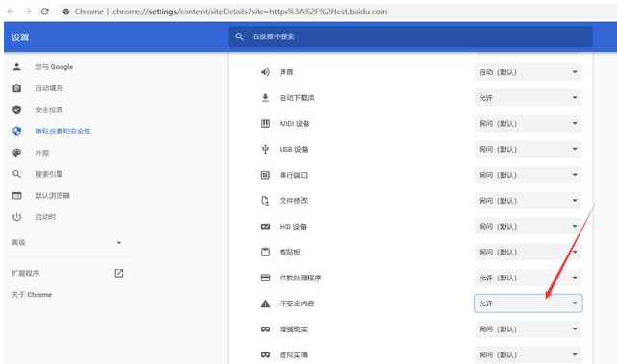Viewport: 617px width, 364px height.
Task: Open the 自动下载项 permission dropdown
Action: tap(528, 98)
